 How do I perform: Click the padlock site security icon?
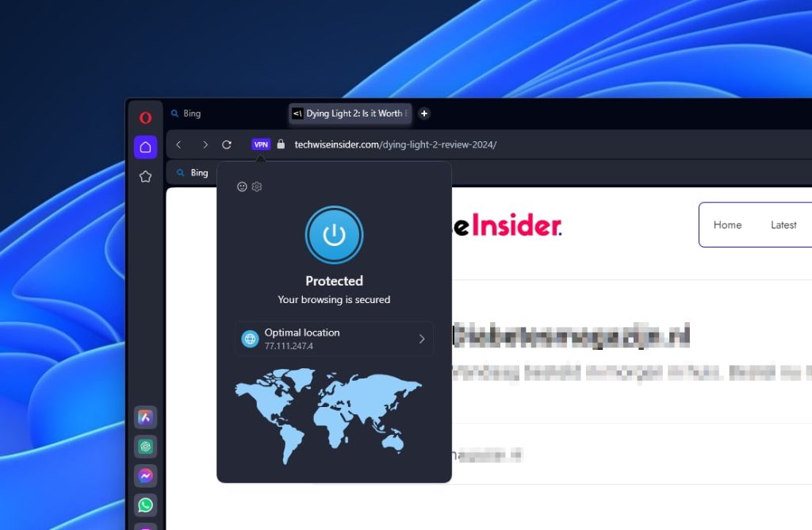[x=282, y=144]
